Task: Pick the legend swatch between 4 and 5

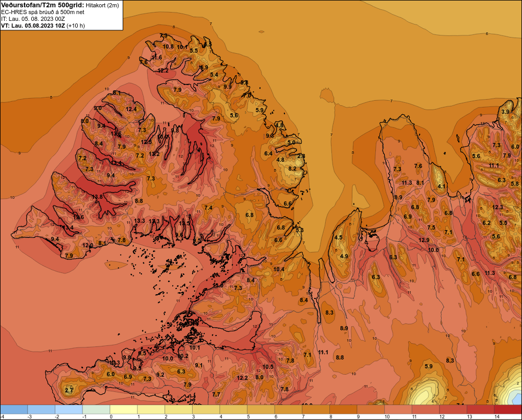Action: [233, 410]
